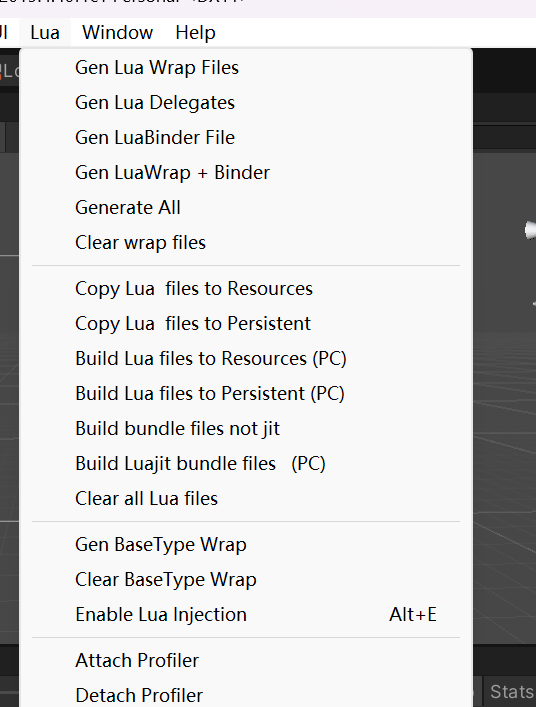Select Gen LuaBinder File

(x=246, y=138)
